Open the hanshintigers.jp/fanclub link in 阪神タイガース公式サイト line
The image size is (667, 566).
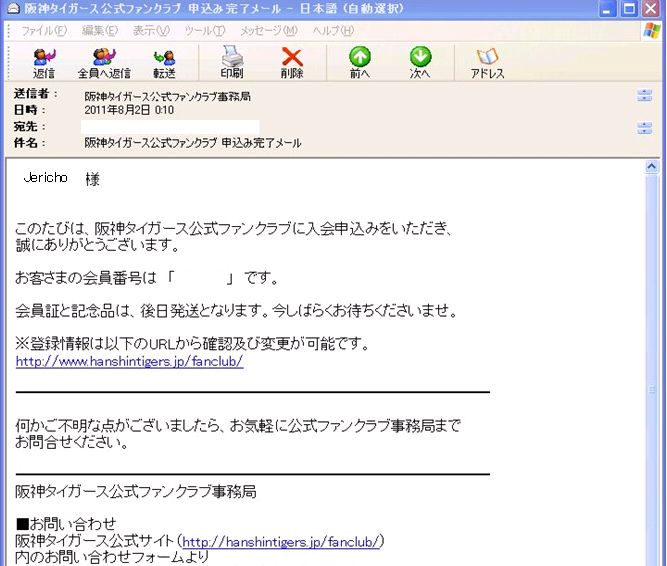coord(280,542)
